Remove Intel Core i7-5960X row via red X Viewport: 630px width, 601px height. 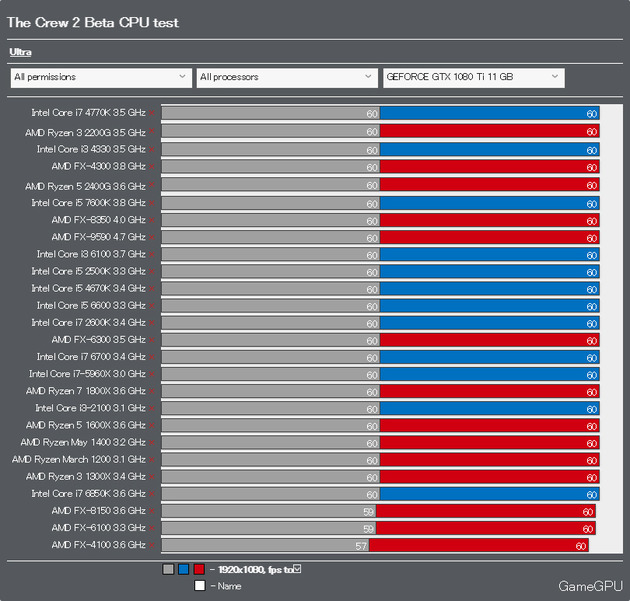tap(151, 374)
